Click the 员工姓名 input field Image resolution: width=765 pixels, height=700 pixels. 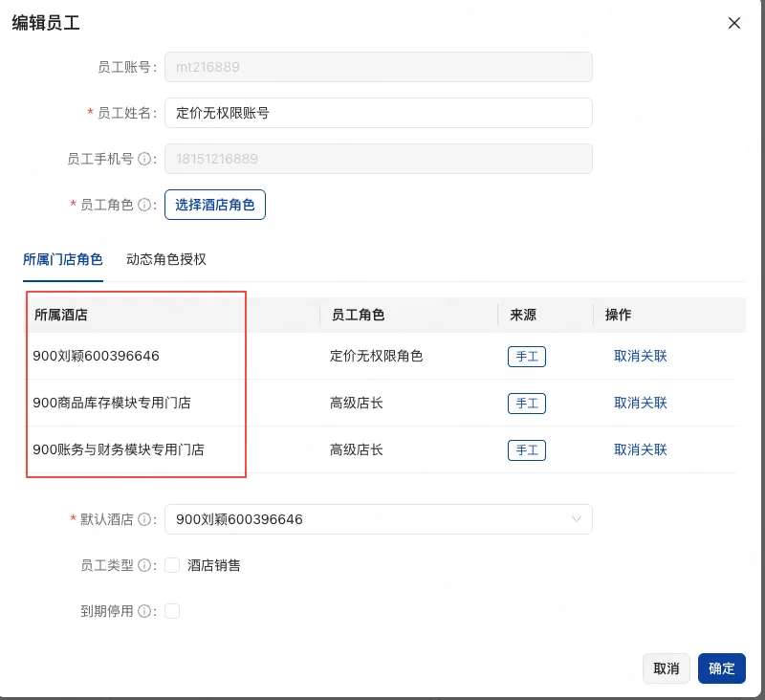(x=378, y=112)
